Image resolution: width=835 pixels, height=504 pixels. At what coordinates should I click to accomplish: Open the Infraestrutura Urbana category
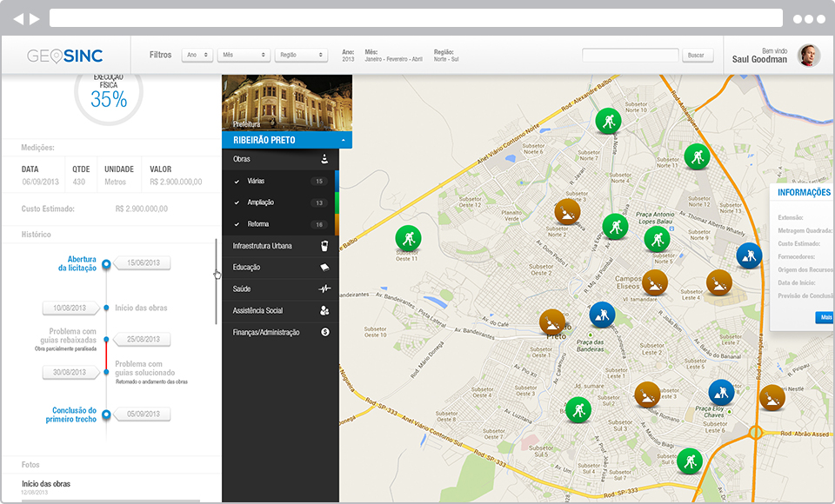click(x=281, y=246)
